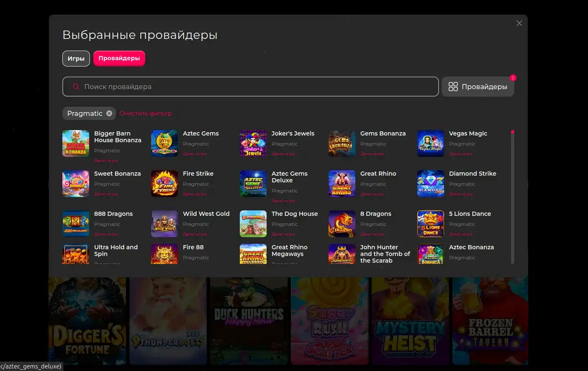588x371 pixels.
Task: Click Очистить фильтр to clear filters
Action: (145, 113)
